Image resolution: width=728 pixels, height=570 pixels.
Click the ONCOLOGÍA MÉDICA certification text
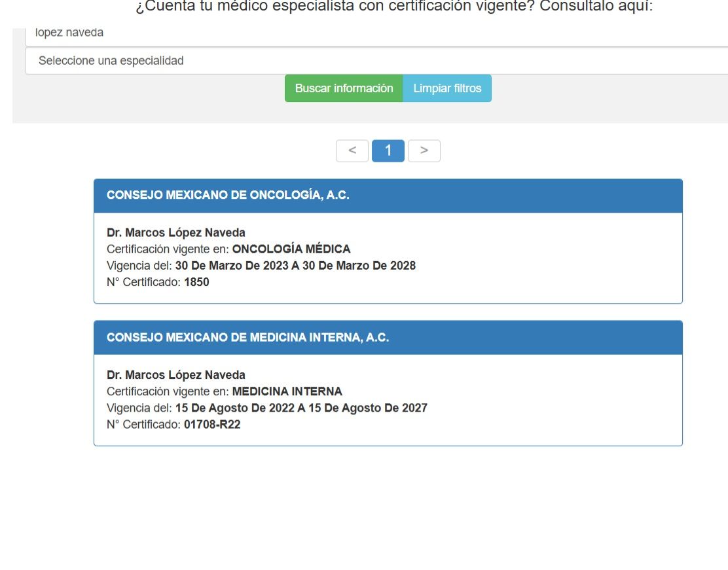(x=291, y=249)
